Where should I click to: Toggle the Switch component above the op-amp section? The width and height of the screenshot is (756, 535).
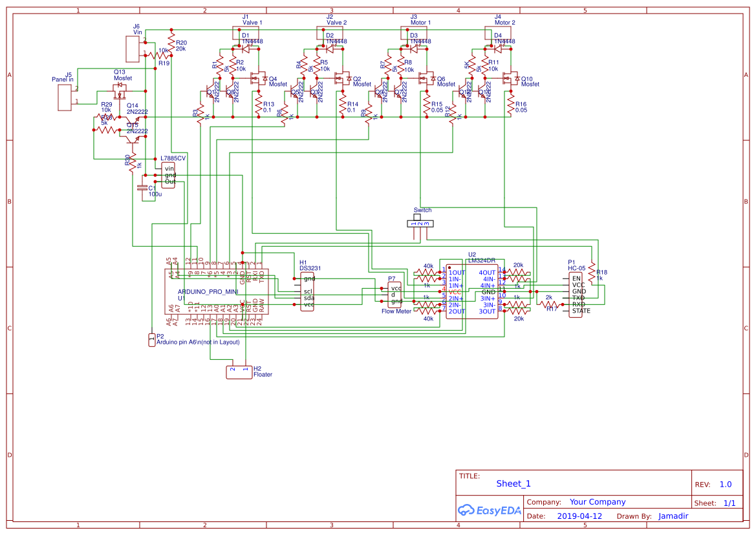422,223
